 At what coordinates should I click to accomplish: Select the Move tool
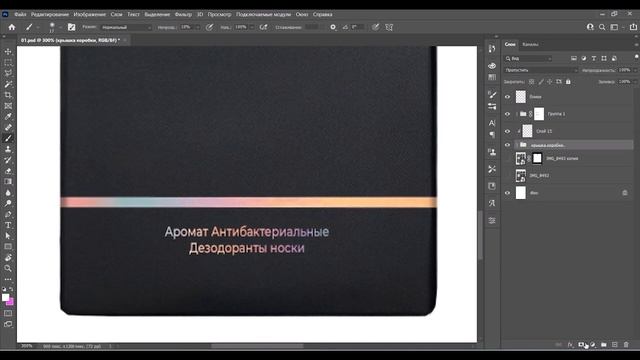(x=8, y=52)
